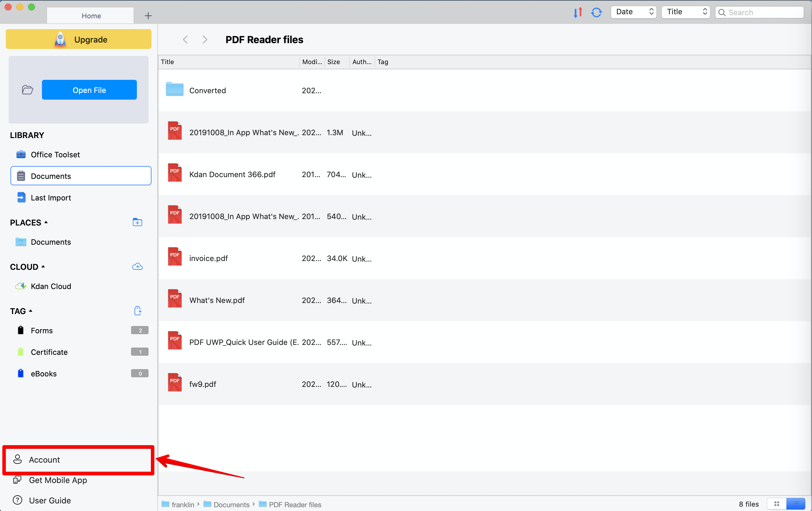The image size is (812, 511).
Task: Switch to the Home tab
Action: (90, 15)
